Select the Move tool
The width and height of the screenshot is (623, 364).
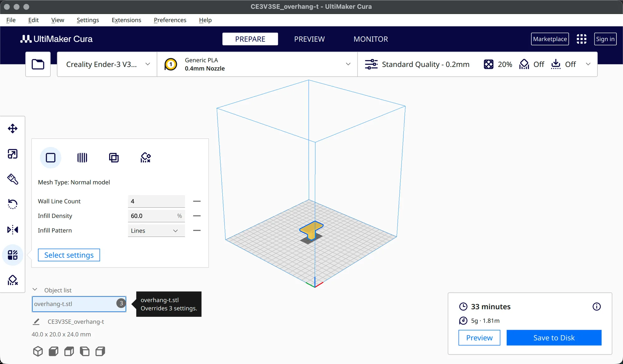point(12,129)
